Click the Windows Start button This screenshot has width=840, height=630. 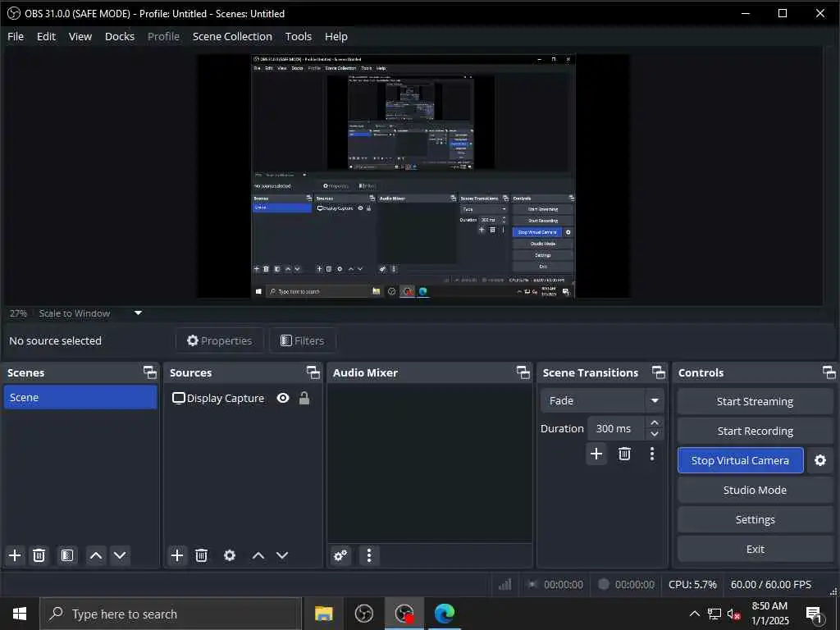coord(20,614)
